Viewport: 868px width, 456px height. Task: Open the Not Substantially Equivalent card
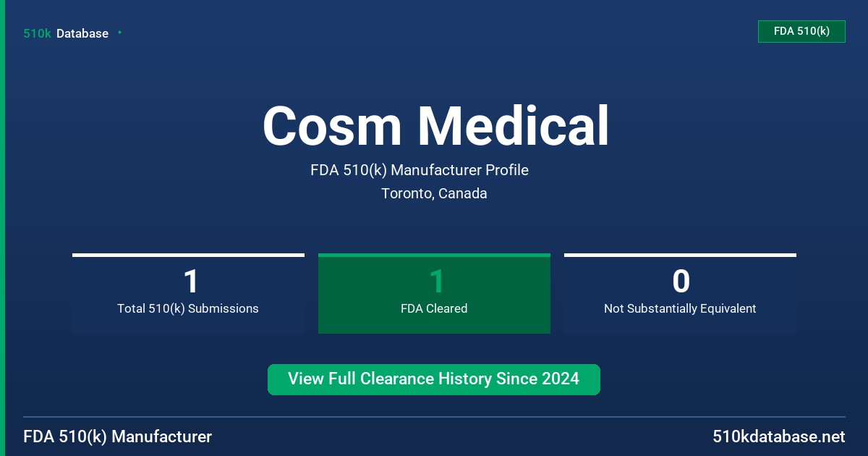(x=680, y=293)
